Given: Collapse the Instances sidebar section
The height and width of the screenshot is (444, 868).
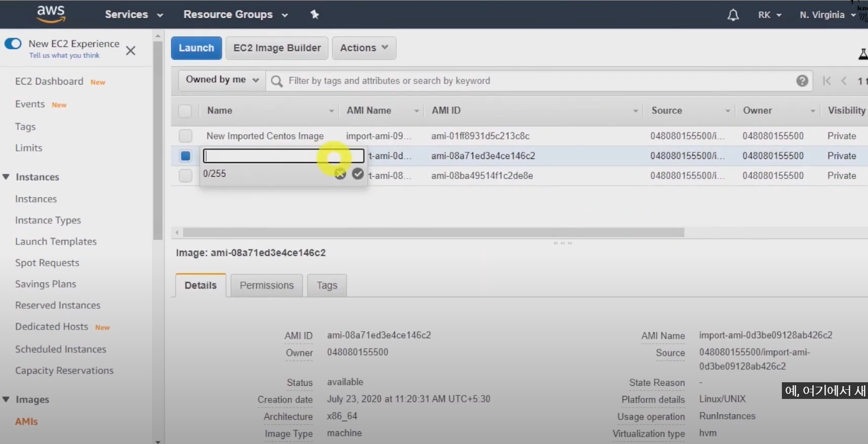Looking at the screenshot, I should click(x=6, y=177).
